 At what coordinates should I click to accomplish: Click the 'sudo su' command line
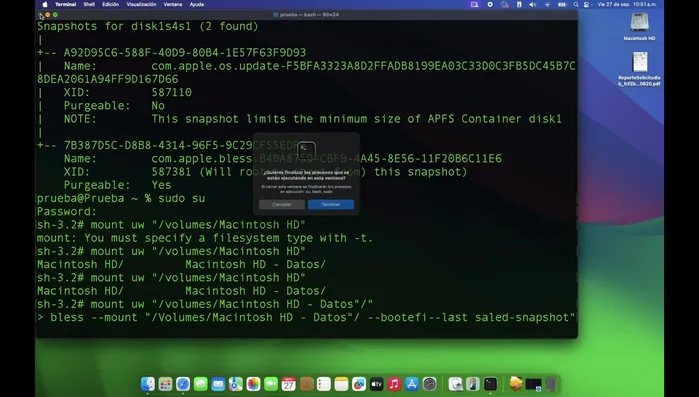point(121,198)
